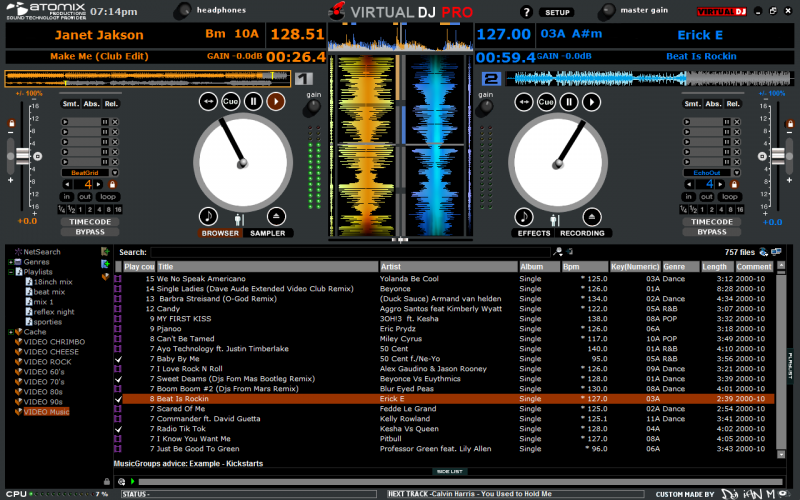Open the EchoOut effect dropdown on deck 2
Screen dimensions: 800x500
pyautogui.click(x=737, y=172)
